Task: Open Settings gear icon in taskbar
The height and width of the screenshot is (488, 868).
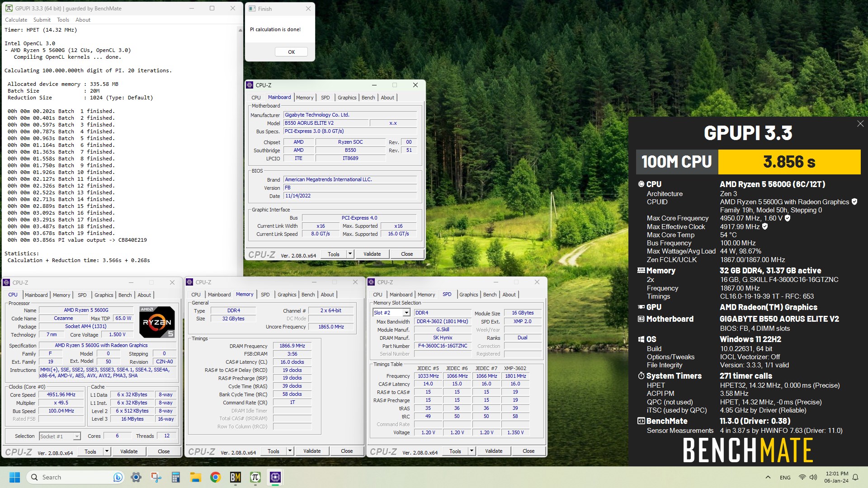Action: tap(136, 477)
